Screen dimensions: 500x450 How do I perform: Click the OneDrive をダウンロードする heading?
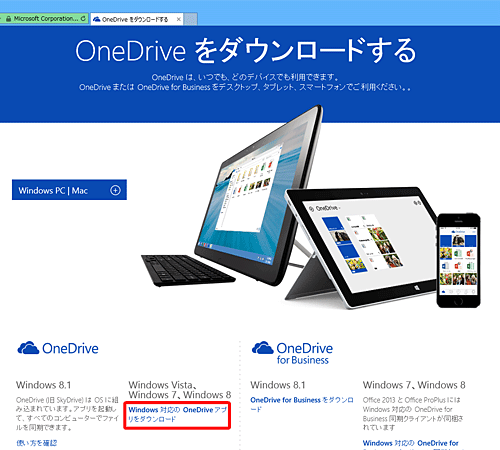click(x=246, y=51)
